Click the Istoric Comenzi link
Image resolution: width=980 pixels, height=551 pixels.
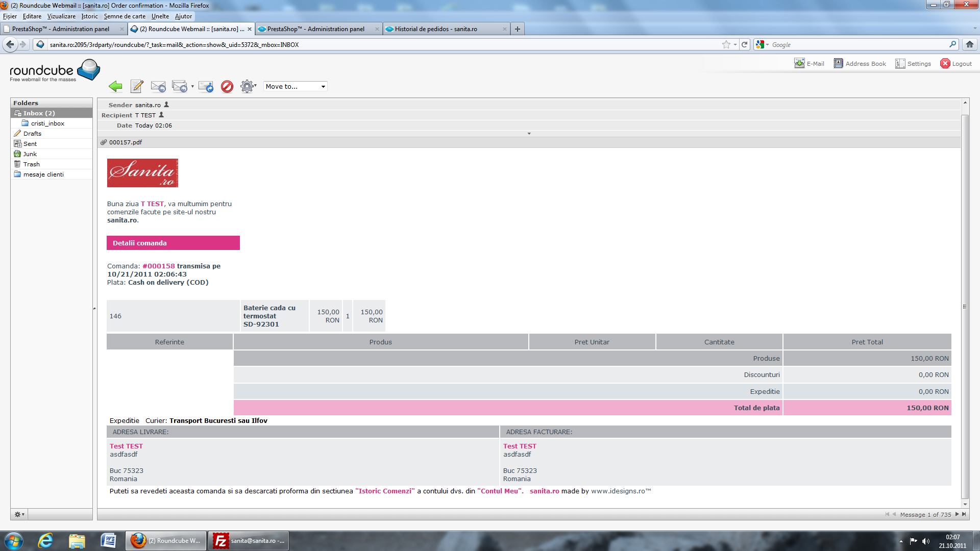pos(385,491)
